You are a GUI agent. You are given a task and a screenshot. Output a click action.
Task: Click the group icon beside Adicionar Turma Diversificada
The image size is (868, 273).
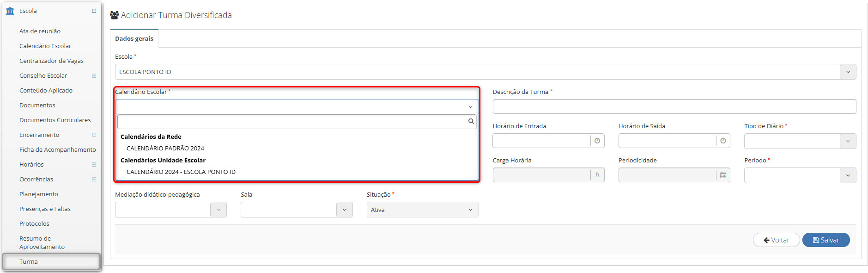(x=115, y=15)
